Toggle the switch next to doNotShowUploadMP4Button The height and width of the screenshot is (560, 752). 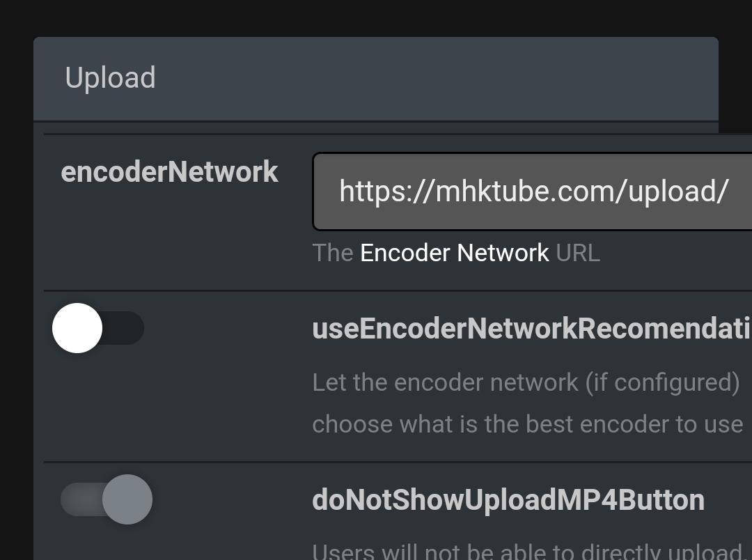click(107, 499)
